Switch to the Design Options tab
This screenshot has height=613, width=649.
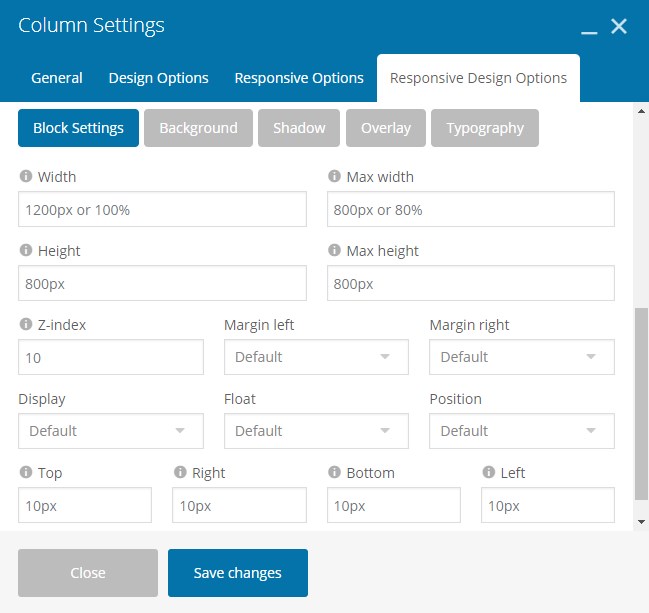pyautogui.click(x=158, y=78)
